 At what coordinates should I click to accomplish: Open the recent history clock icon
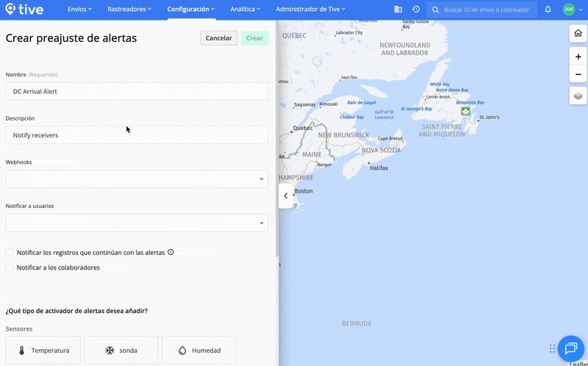[416, 10]
